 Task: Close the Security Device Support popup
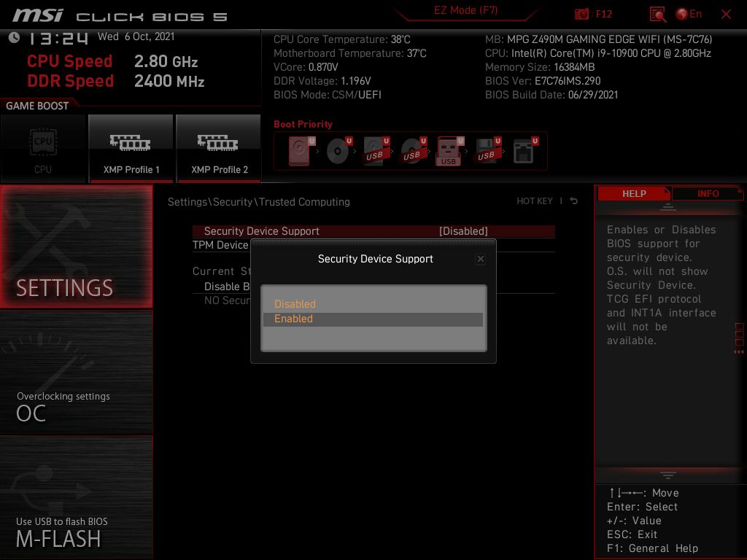coord(480,259)
